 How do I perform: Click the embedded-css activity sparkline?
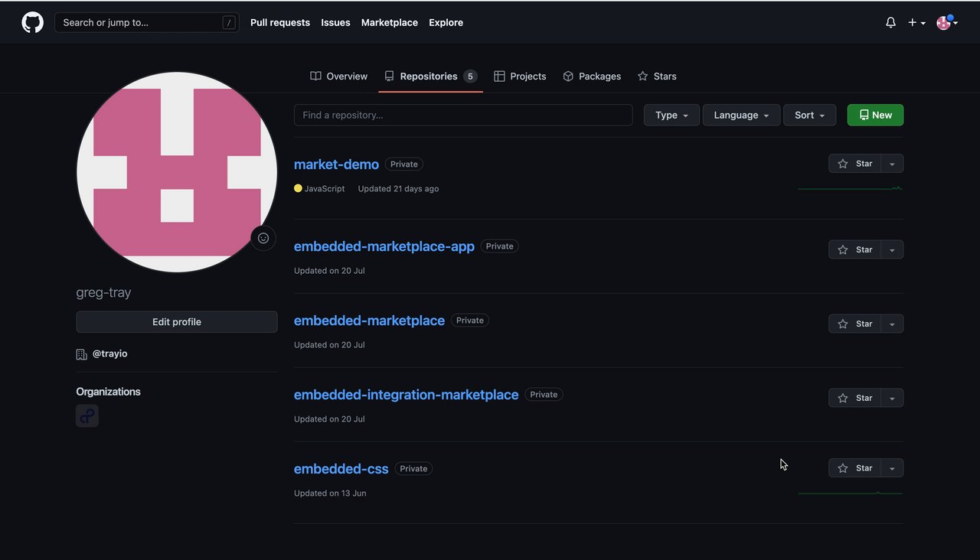851,493
